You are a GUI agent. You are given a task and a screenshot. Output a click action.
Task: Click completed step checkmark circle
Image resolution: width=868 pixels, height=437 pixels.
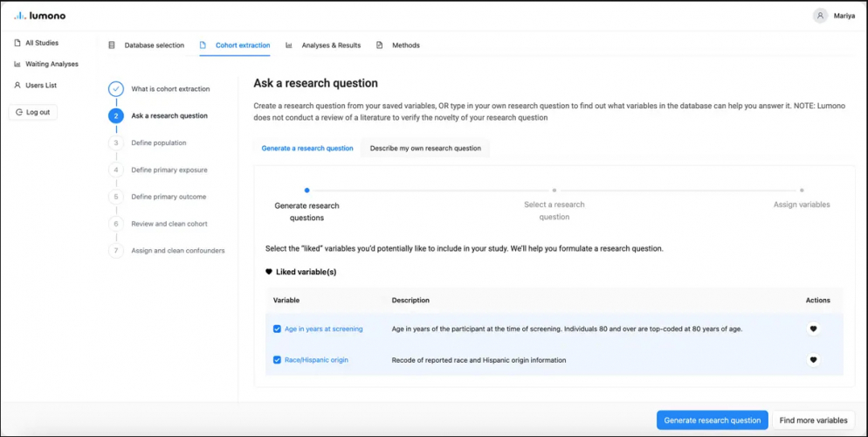pyautogui.click(x=115, y=88)
